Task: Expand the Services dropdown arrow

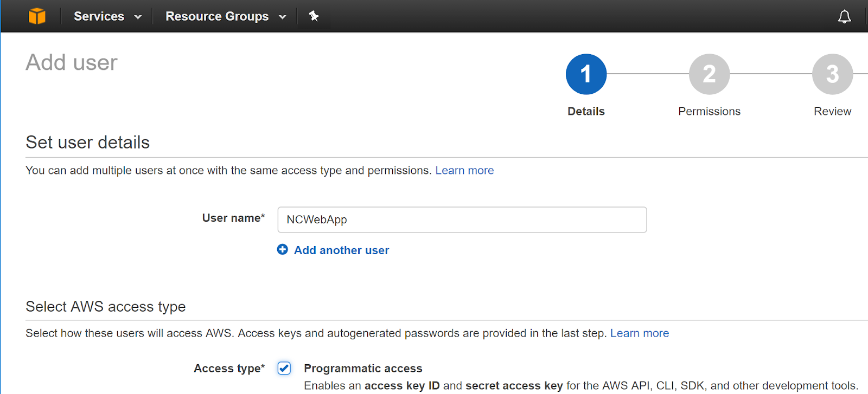Action: click(x=138, y=17)
